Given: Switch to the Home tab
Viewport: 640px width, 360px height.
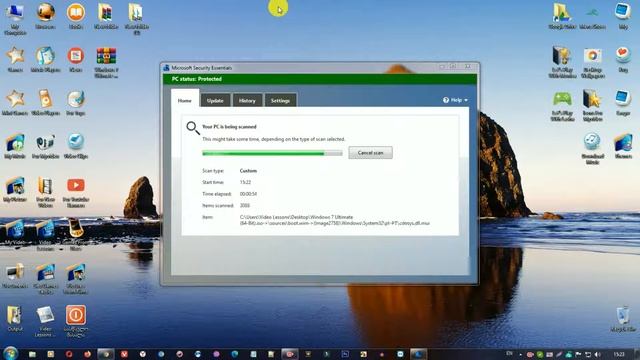Looking at the screenshot, I should 184,100.
